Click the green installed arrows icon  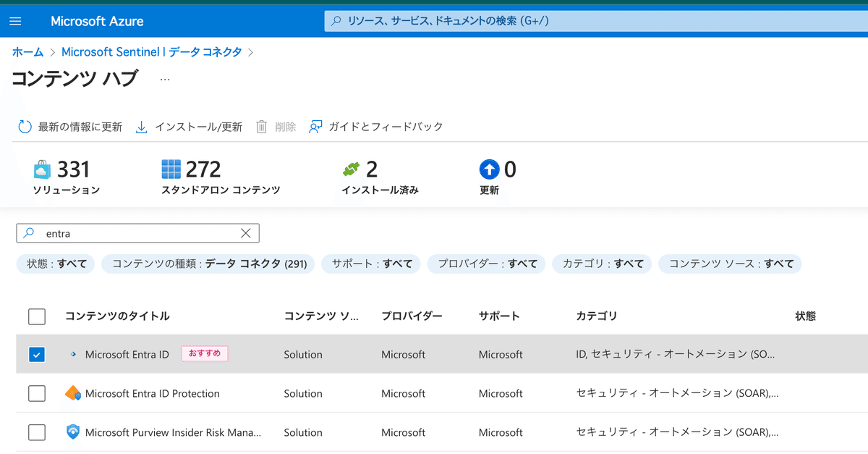tap(352, 170)
